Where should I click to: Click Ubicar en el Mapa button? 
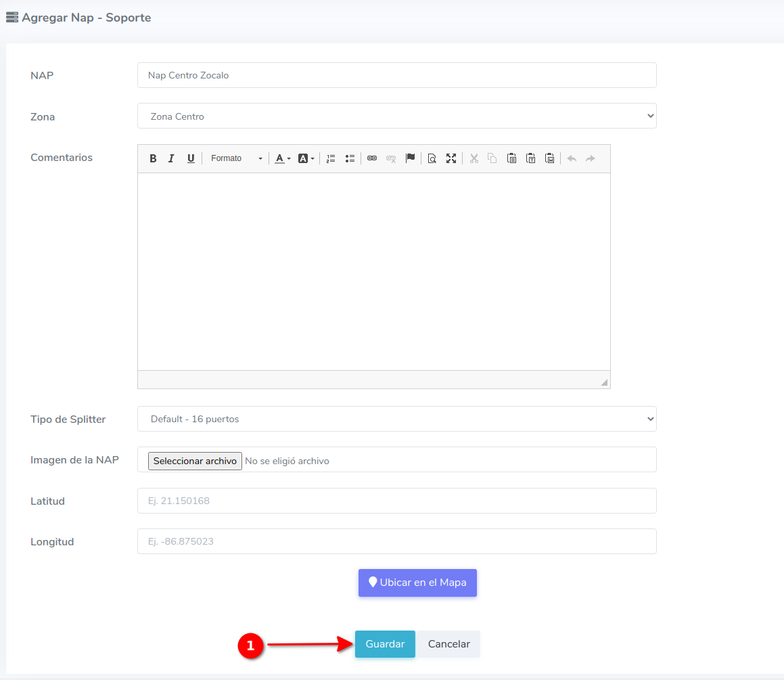click(x=417, y=583)
